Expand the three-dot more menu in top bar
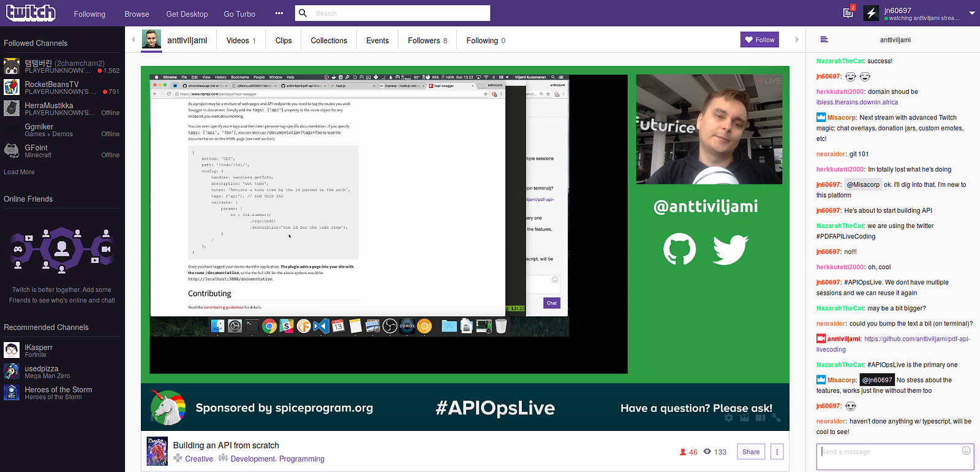 279,13
